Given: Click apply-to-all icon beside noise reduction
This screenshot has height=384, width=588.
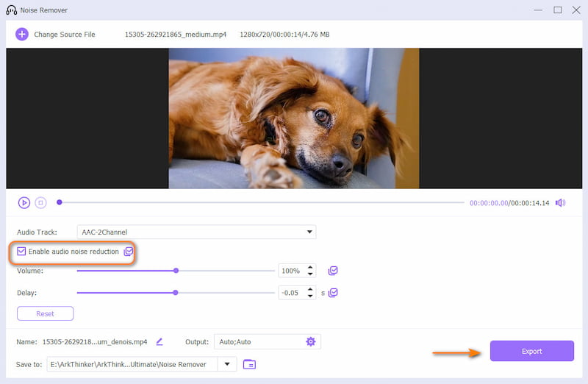Looking at the screenshot, I should pyautogui.click(x=129, y=251).
